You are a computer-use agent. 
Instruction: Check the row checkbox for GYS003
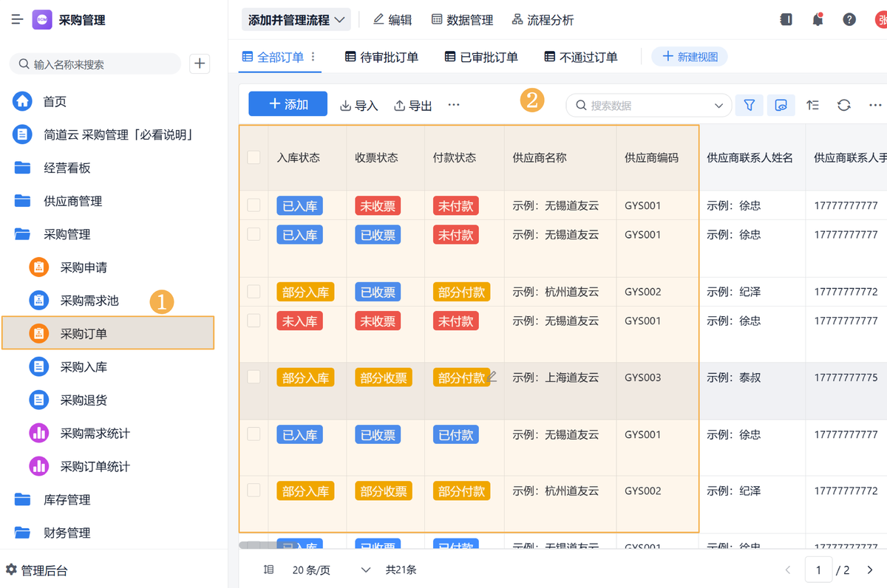point(254,377)
